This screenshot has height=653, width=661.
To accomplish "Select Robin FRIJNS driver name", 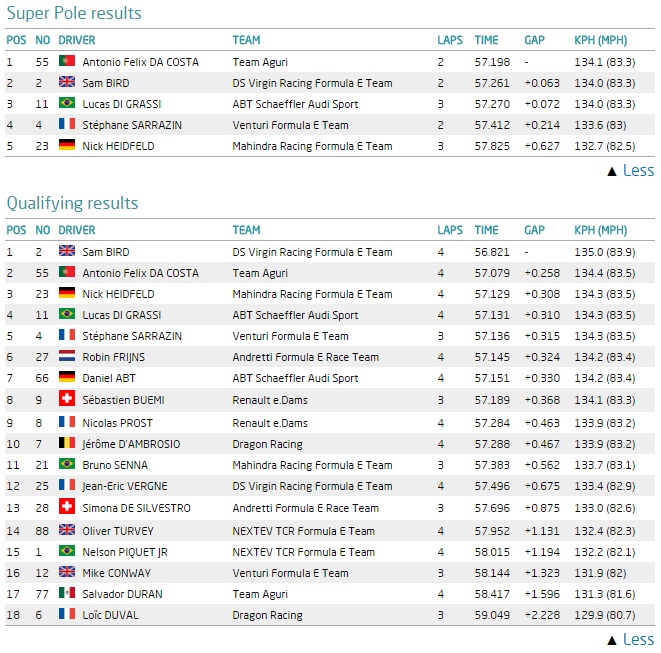I will [114, 357].
